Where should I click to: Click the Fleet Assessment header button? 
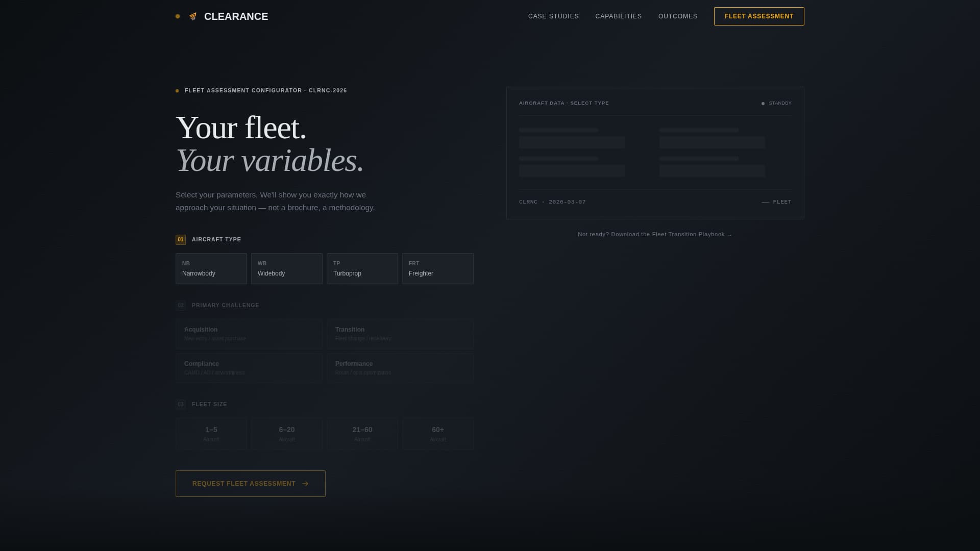pos(758,16)
